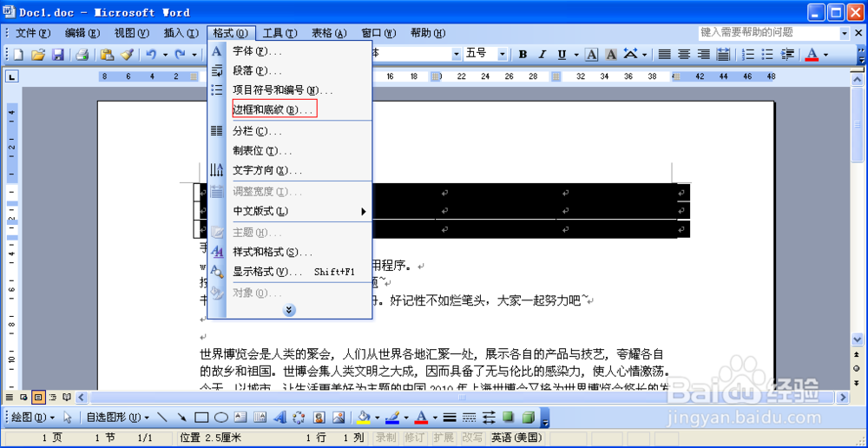The height and width of the screenshot is (448, 868).
Task: Open the 表格 Table menu
Action: (x=329, y=33)
